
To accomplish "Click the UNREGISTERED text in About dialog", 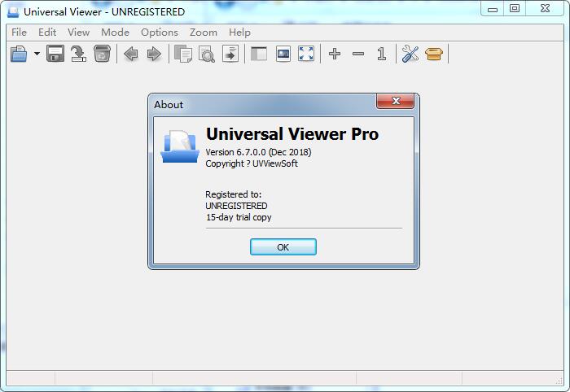I will pos(236,206).
